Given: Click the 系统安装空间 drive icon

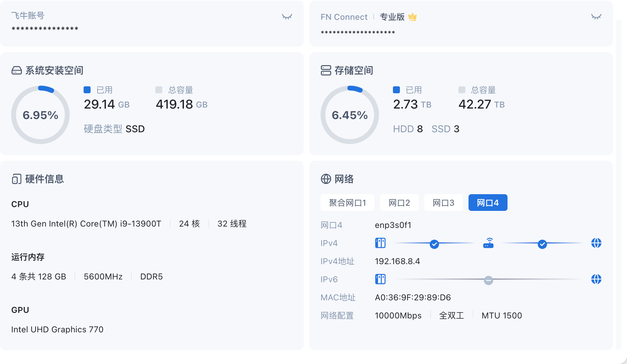Looking at the screenshot, I should 17,71.
